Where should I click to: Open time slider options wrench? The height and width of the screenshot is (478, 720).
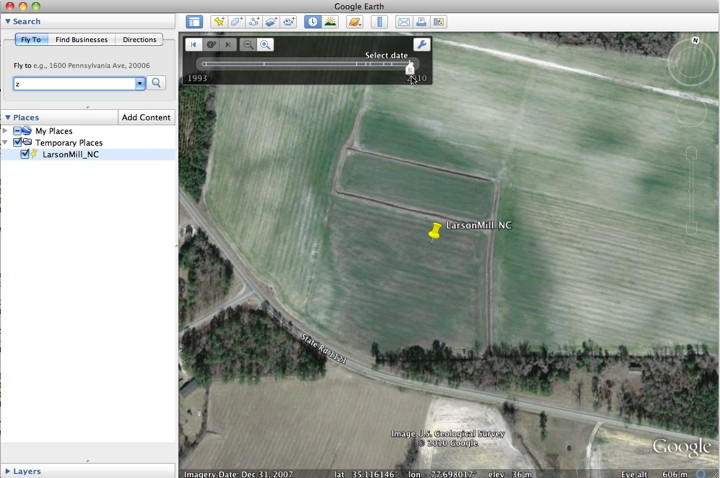click(x=421, y=44)
